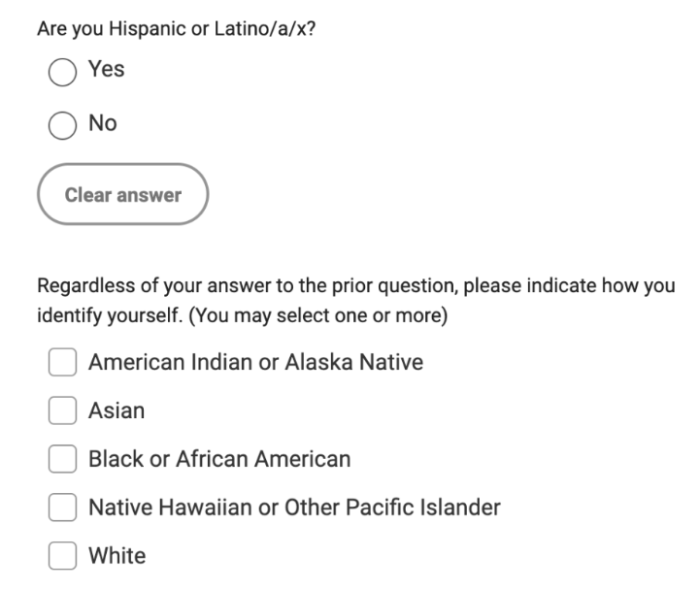The width and height of the screenshot is (700, 590).
Task: Tick the Asian checkbox square
Action: pos(63,411)
